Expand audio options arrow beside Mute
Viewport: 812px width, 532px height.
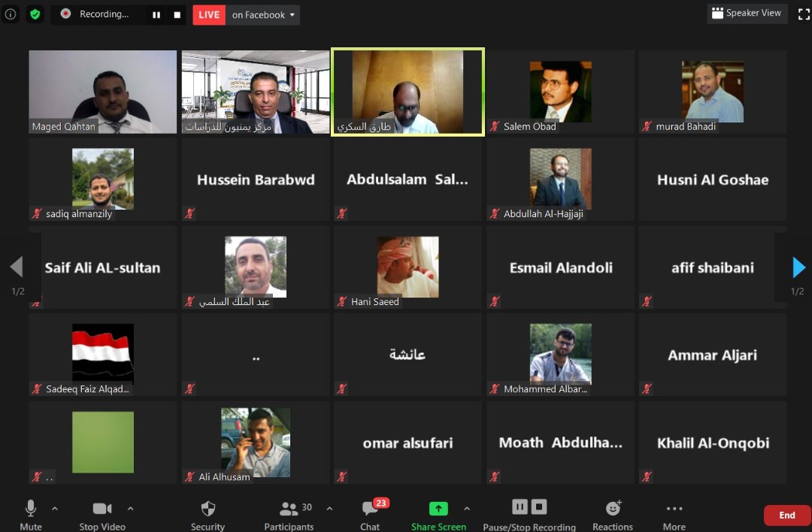click(x=55, y=509)
